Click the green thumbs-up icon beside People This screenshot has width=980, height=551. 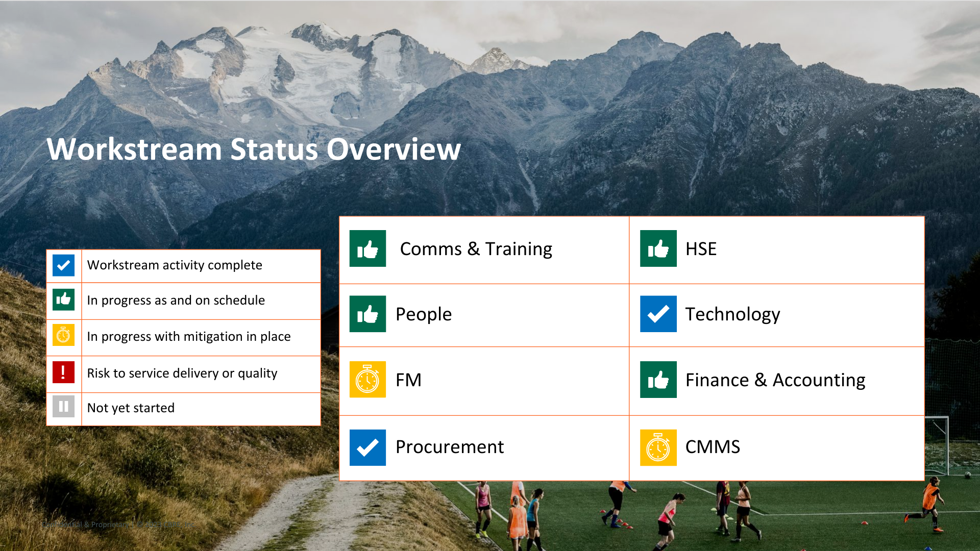(367, 314)
